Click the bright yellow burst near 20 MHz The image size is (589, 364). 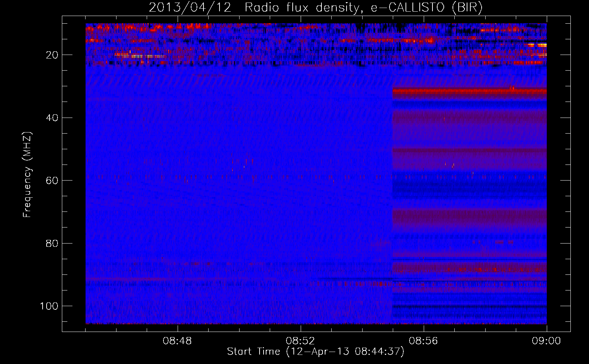140,56
